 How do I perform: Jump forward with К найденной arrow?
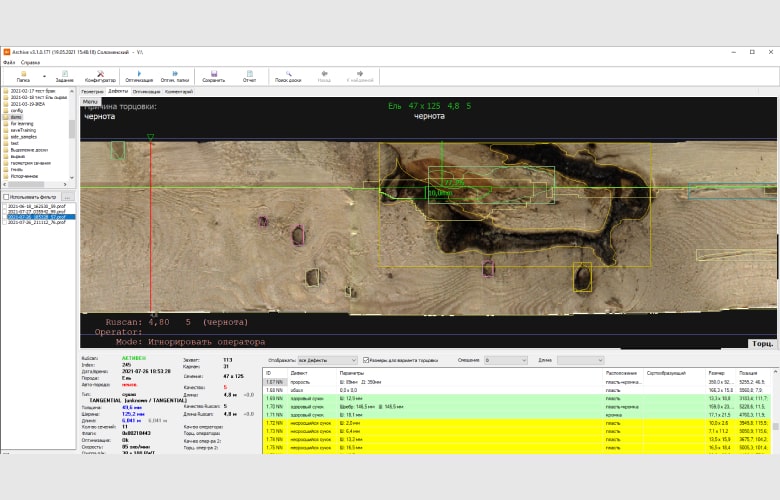pyautogui.click(x=360, y=76)
